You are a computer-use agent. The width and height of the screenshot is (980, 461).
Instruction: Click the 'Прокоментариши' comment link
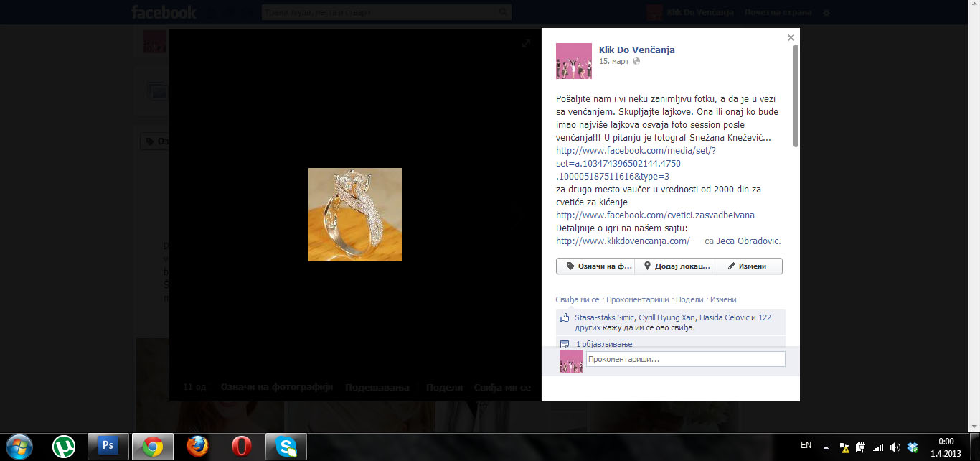(637, 299)
